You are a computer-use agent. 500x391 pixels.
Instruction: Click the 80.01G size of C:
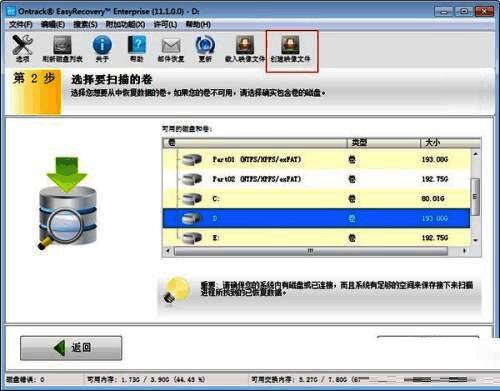[433, 199]
